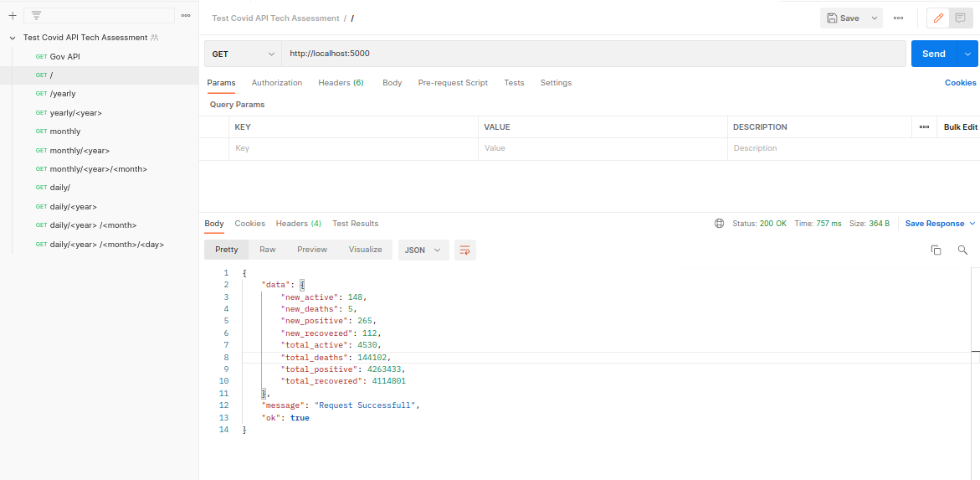This screenshot has height=480, width=980.
Task: Click the Send button
Action: 934,54
